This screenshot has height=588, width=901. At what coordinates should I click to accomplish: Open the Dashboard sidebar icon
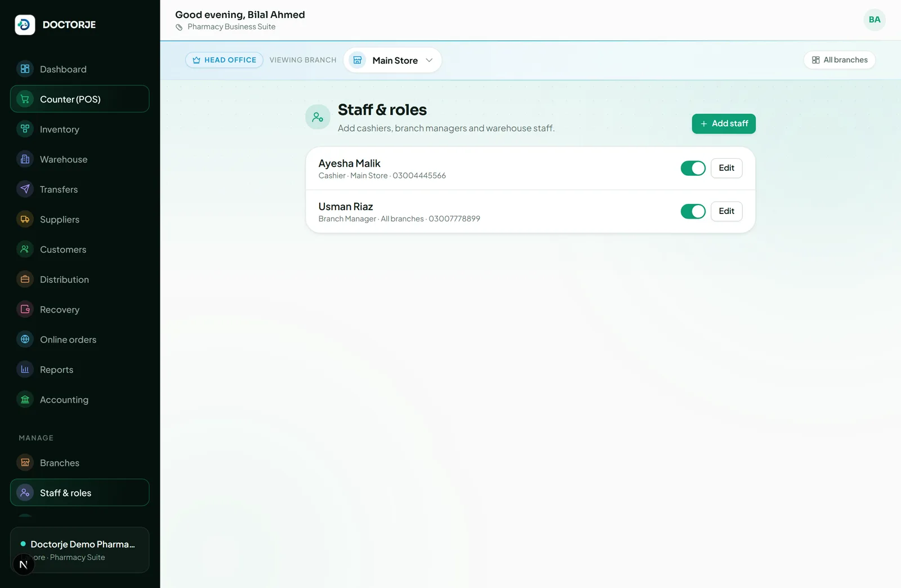[x=25, y=69]
